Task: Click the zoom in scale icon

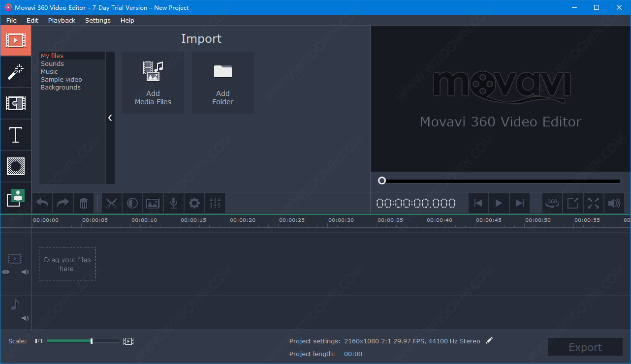Action: [128, 341]
